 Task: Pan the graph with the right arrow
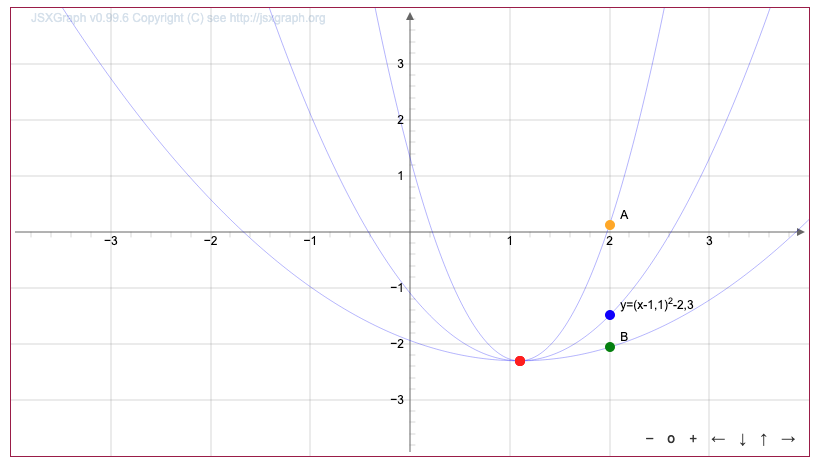pyautogui.click(x=788, y=439)
